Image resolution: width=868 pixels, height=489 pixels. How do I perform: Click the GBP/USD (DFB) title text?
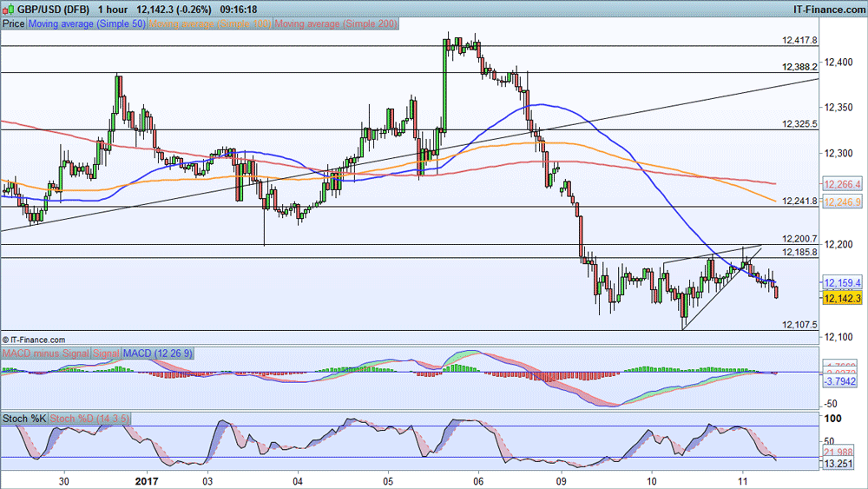click(x=53, y=10)
